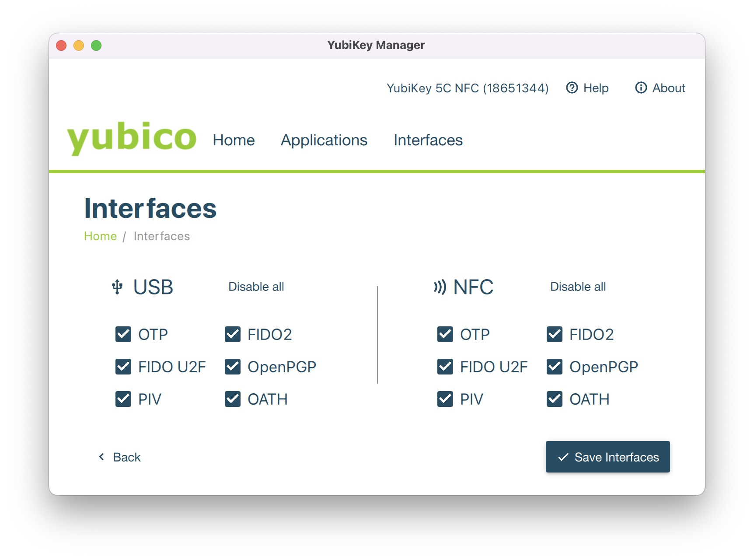Open the Applications tab
This screenshot has height=560, width=754.
[x=324, y=140]
